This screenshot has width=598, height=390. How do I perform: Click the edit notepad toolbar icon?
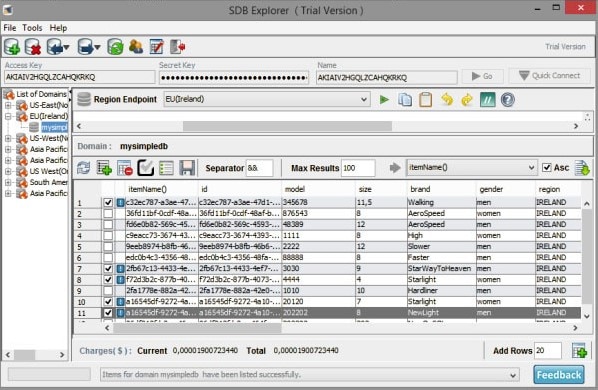[x=156, y=47]
